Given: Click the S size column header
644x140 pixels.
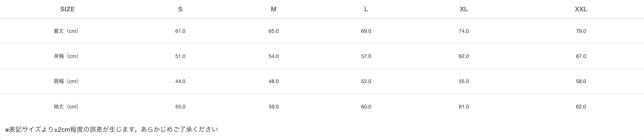Looking at the screenshot, I should pos(180,9).
